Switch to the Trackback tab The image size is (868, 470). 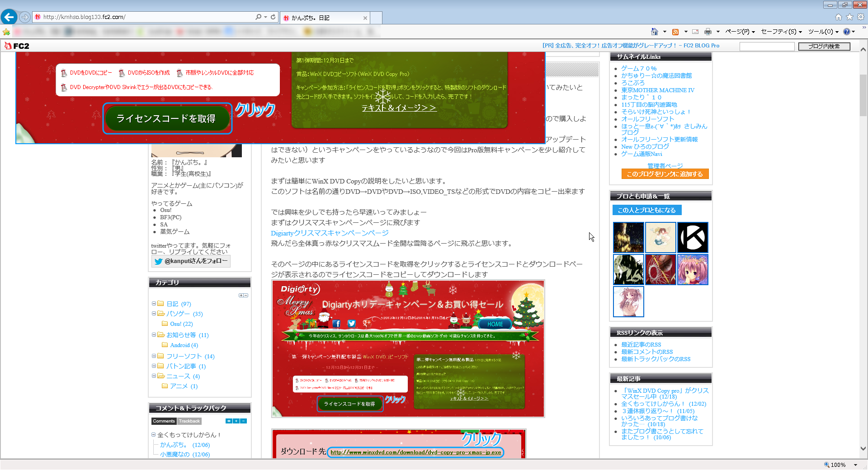[x=189, y=421]
